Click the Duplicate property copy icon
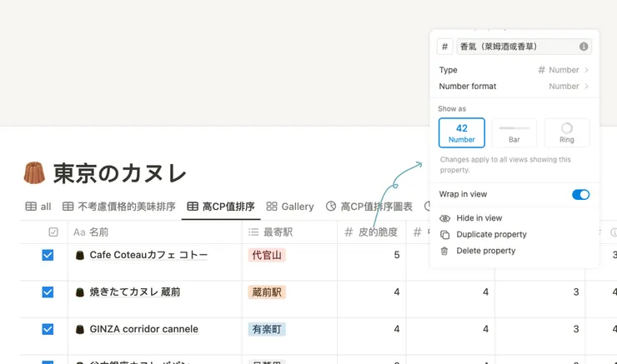 444,235
